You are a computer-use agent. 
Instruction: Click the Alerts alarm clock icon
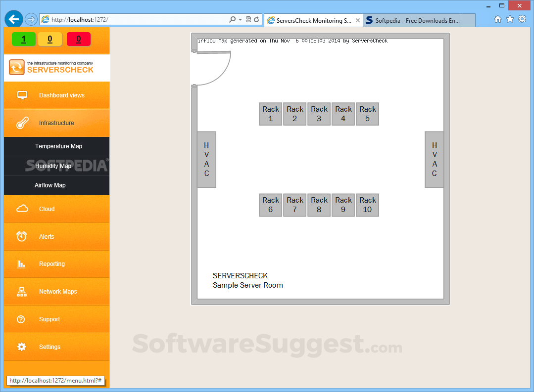coord(22,236)
